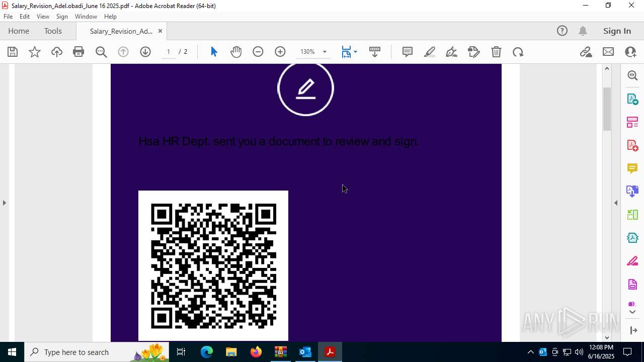Viewport: 644px width, 362px height.
Task: Click the edit stamp tool icon
Action: [x=474, y=52]
